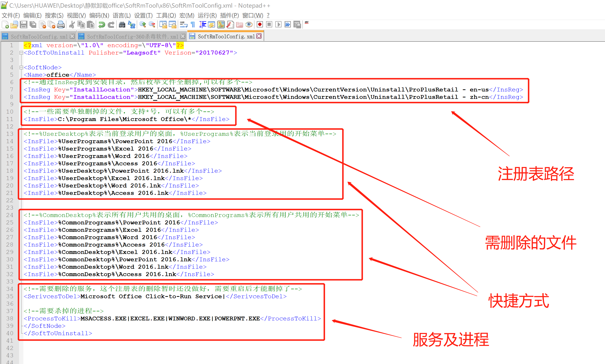Screen dimensions: 605x364
Task: Open the 插件(P) plugins menu
Action: click(x=229, y=15)
